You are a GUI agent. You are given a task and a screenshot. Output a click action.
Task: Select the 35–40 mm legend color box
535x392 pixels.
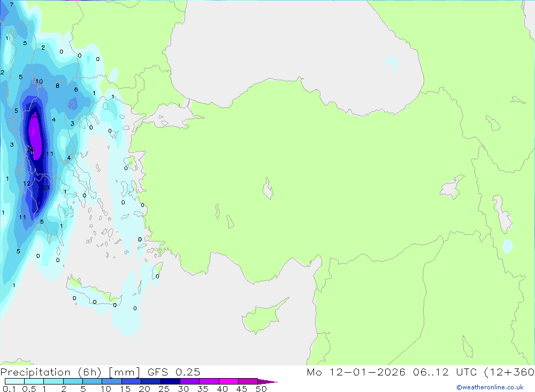click(209, 381)
